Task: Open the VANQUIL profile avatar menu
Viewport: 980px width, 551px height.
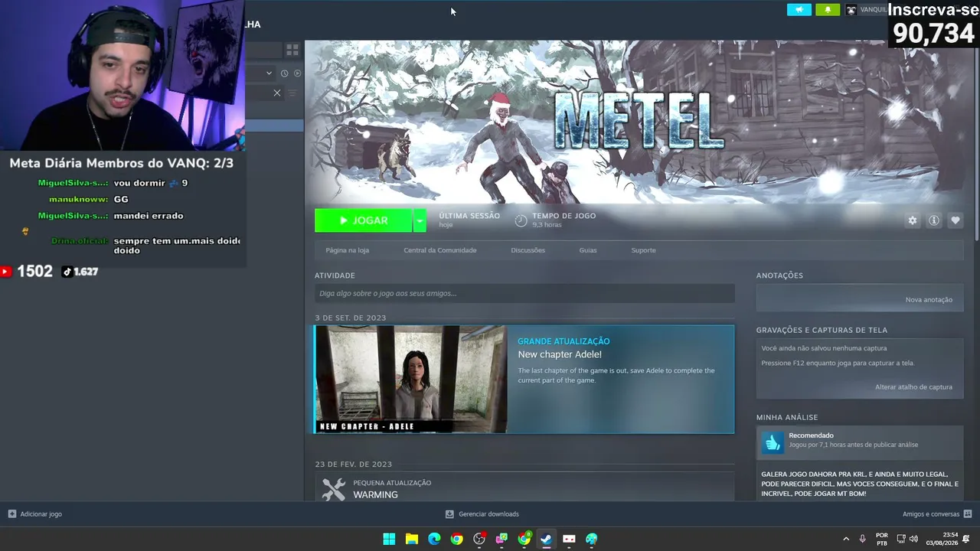Action: click(851, 10)
